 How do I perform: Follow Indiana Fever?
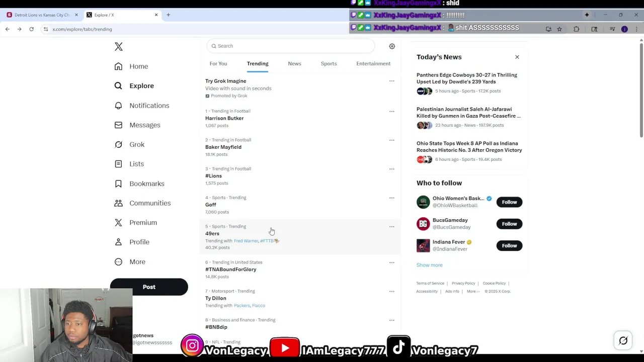point(509,246)
